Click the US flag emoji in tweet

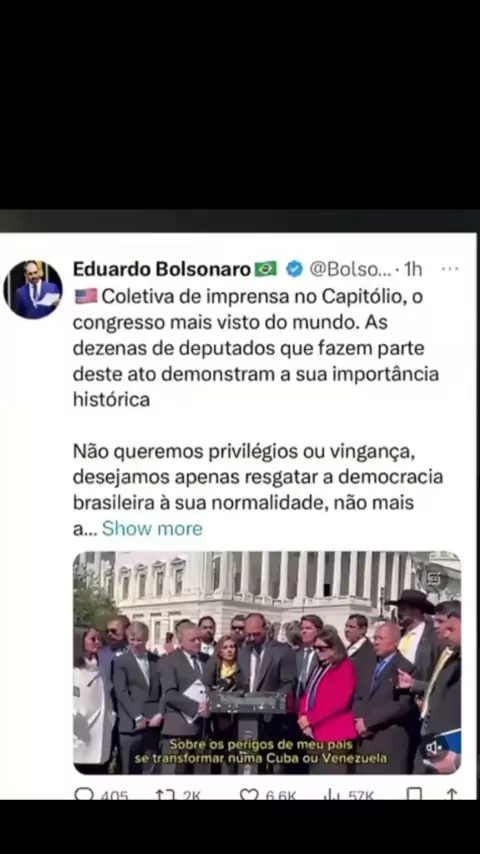coord(86,296)
